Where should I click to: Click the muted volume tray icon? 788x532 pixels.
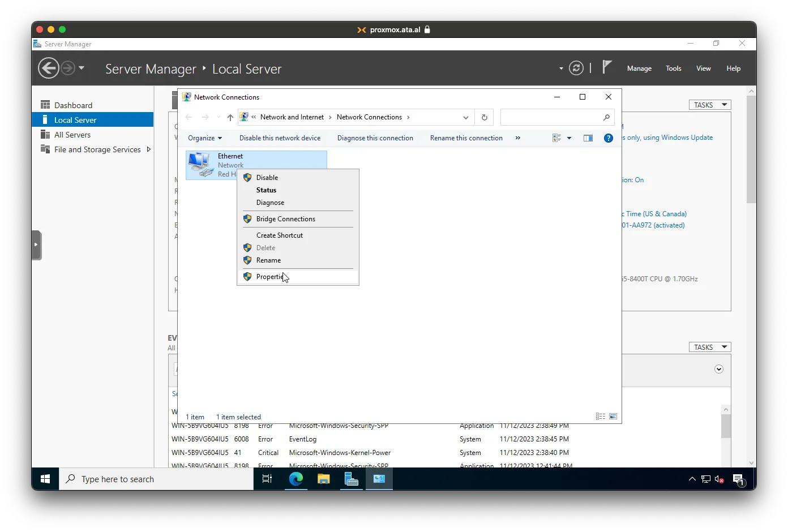click(x=720, y=479)
